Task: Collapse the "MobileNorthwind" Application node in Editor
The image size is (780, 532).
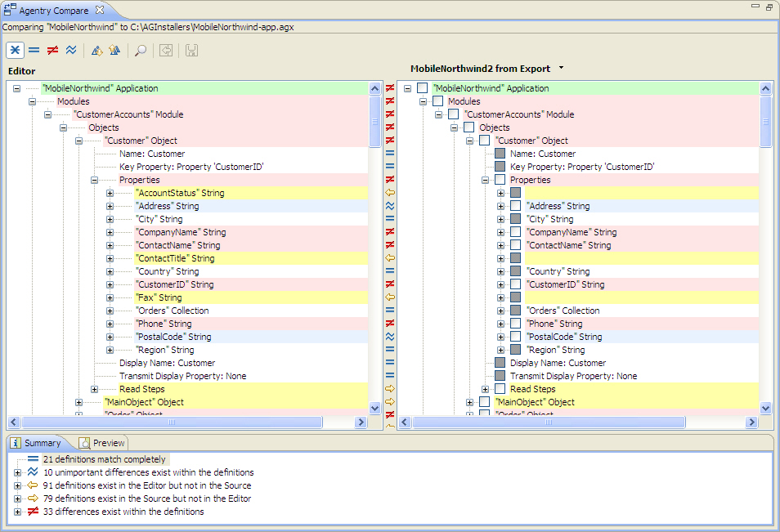Action: pyautogui.click(x=16, y=88)
